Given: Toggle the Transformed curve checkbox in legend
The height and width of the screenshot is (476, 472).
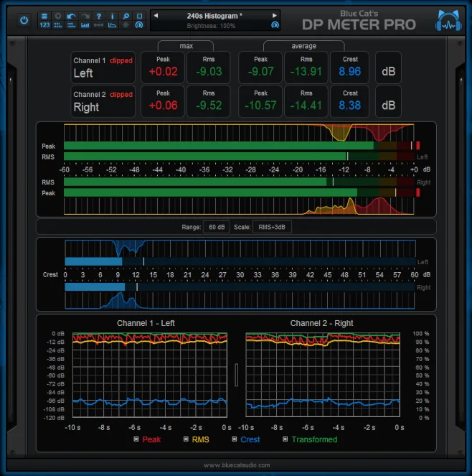Looking at the screenshot, I should (x=285, y=439).
